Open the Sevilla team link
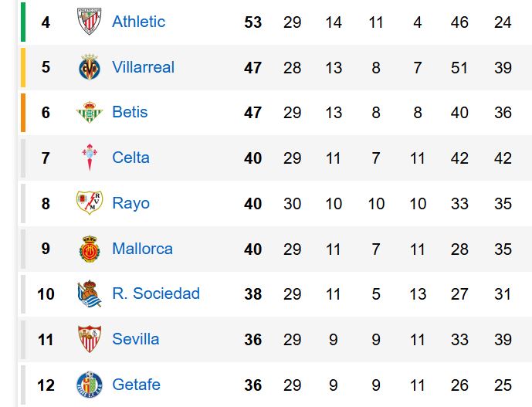Image resolution: width=532 pixels, height=407 pixels. pos(135,339)
